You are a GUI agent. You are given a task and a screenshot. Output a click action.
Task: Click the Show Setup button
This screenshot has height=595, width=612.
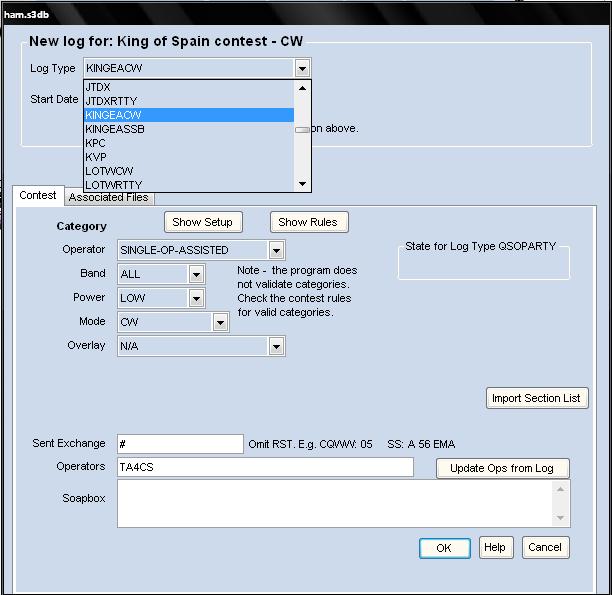pos(202,222)
